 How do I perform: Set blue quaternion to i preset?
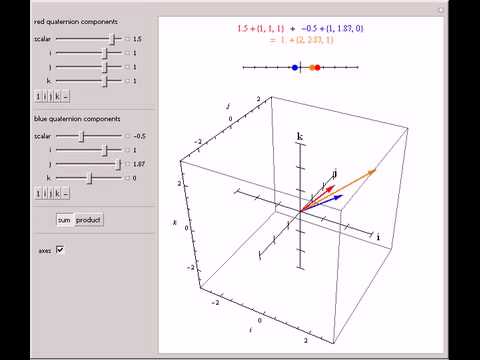tap(45, 194)
